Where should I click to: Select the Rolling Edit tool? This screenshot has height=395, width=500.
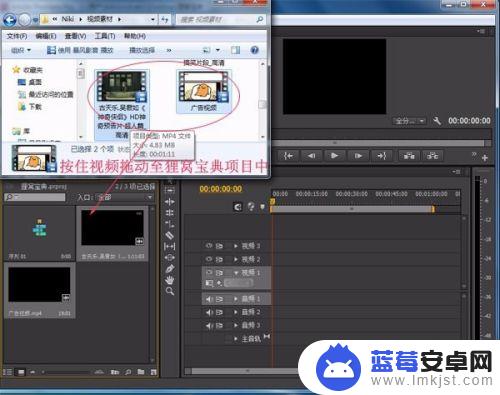(x=170, y=213)
